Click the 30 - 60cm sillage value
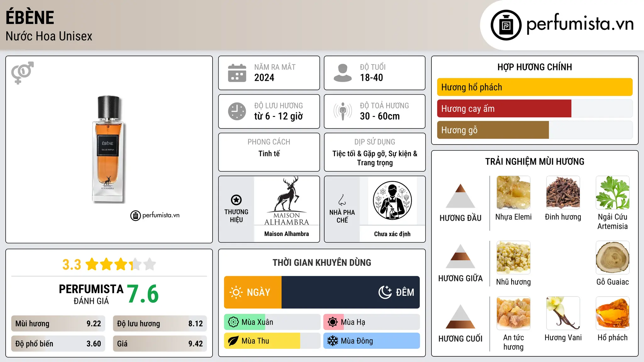This screenshot has height=362, width=644. click(380, 116)
